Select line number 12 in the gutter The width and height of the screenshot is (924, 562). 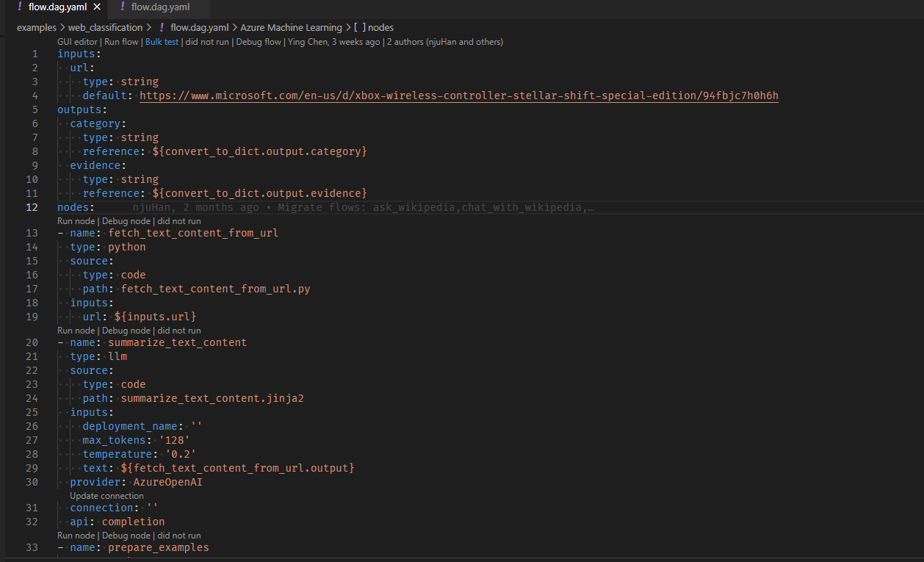(32, 207)
